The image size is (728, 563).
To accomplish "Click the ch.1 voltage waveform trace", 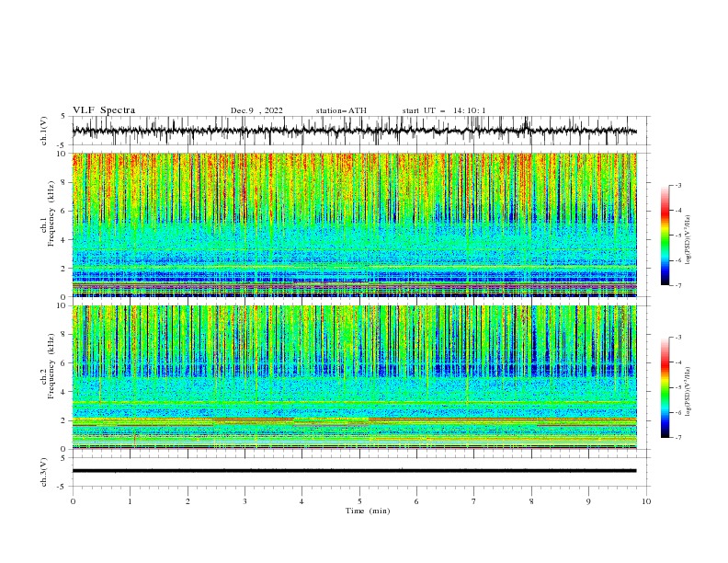I will tap(354, 131).
